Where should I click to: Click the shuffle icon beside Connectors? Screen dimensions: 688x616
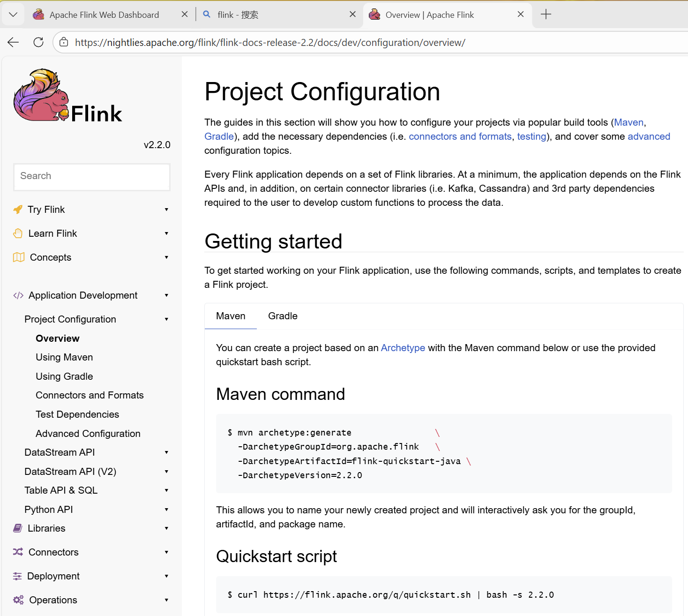point(18,552)
